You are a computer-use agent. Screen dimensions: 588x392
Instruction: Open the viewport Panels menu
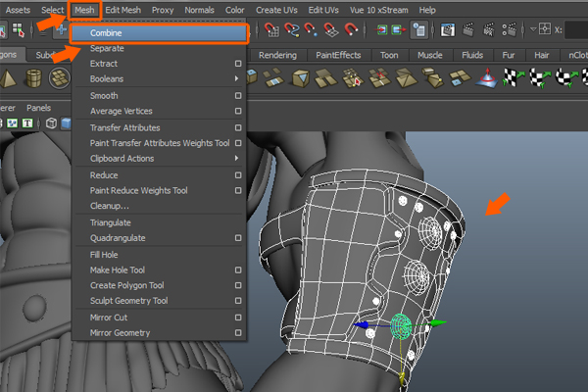coord(39,107)
